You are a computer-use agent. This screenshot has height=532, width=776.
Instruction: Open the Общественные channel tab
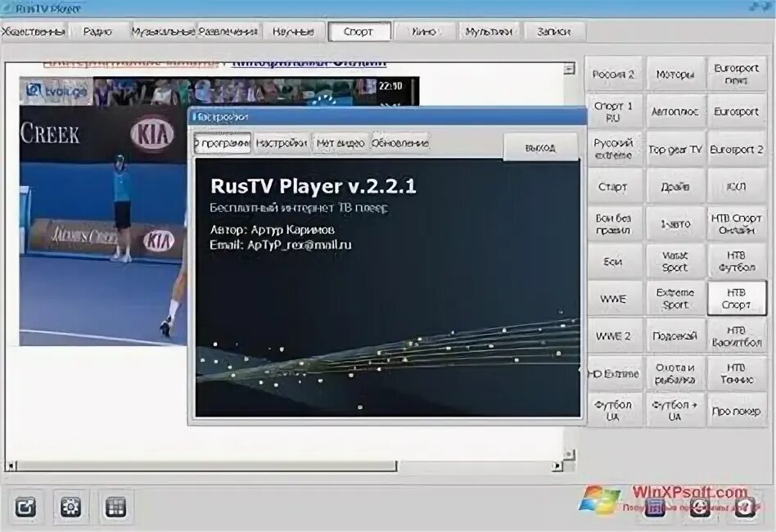point(34,32)
